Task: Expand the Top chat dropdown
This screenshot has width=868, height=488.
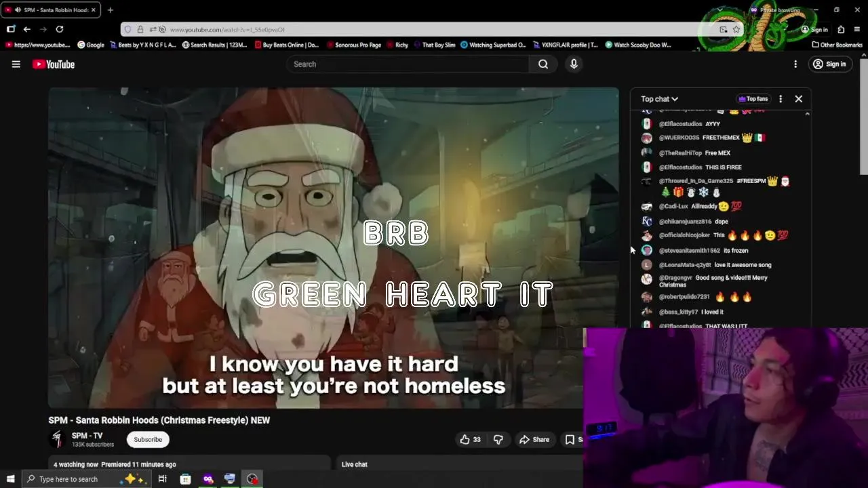Action: (x=659, y=99)
